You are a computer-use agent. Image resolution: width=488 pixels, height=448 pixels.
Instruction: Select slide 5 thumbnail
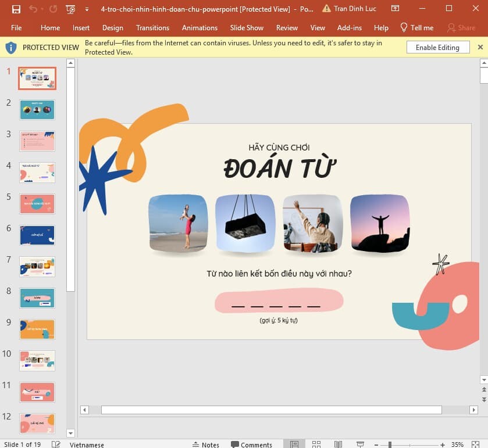[37, 204]
